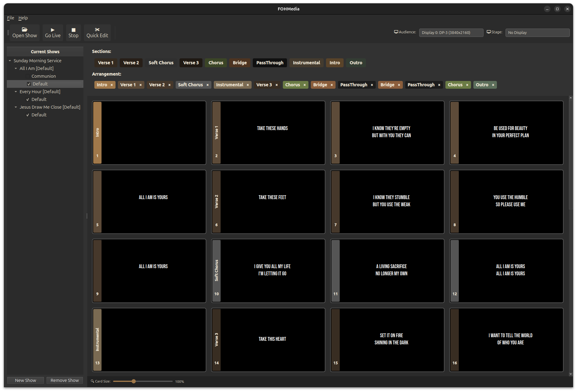577x392 pixels.
Task: Select slide 13 Instrumental card
Action: [x=149, y=340]
